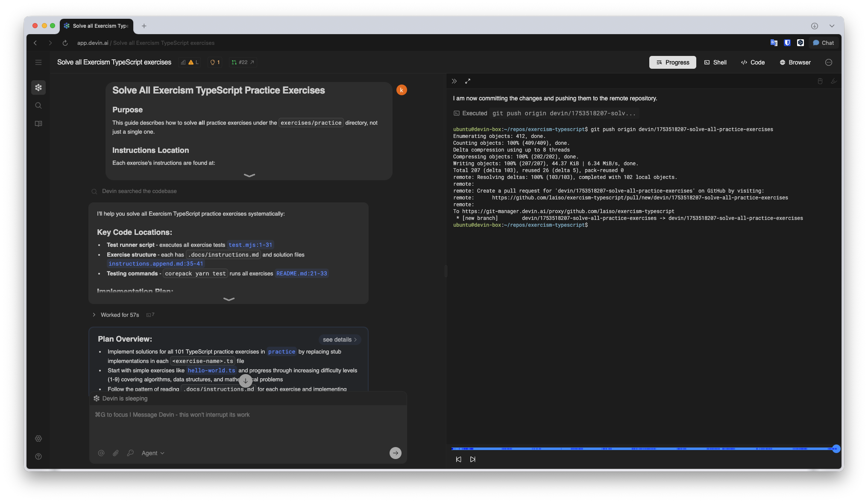Open the Chat side panel button
Viewport: 868px width, 503px height.
[x=823, y=43]
